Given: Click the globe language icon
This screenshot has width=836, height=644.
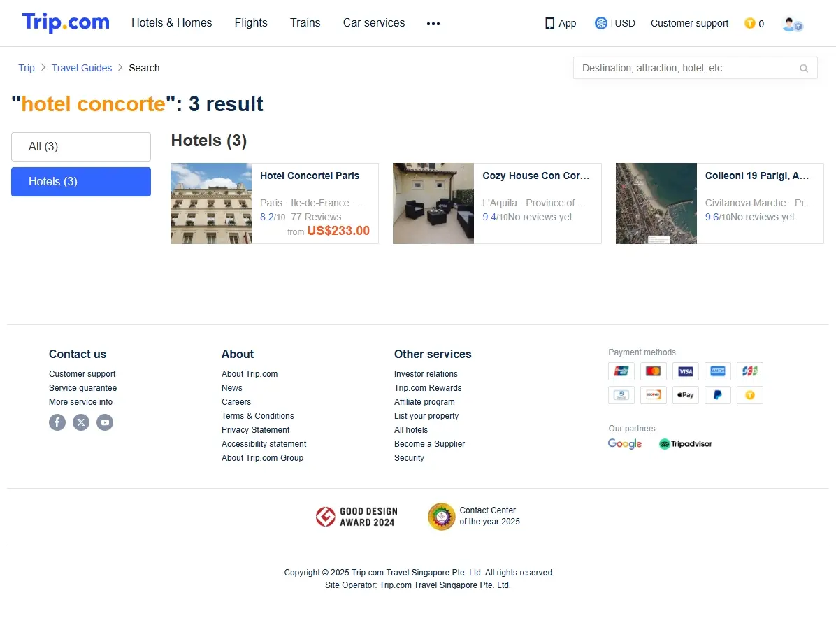Looking at the screenshot, I should (600, 23).
